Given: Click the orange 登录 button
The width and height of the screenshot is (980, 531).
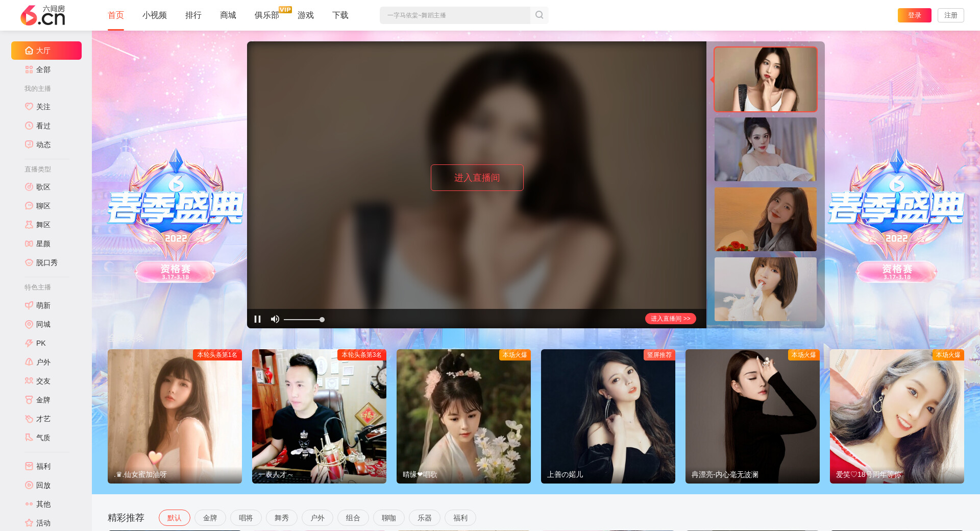Looking at the screenshot, I should (x=914, y=15).
